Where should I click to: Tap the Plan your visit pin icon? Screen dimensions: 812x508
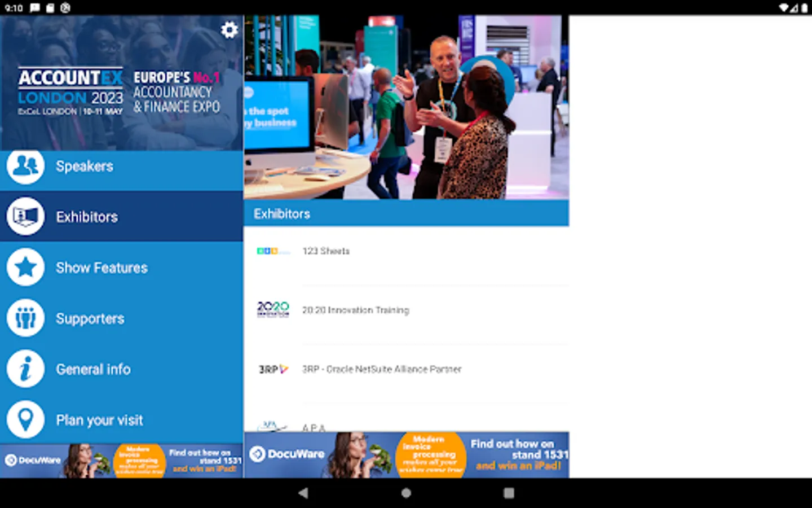[25, 419]
